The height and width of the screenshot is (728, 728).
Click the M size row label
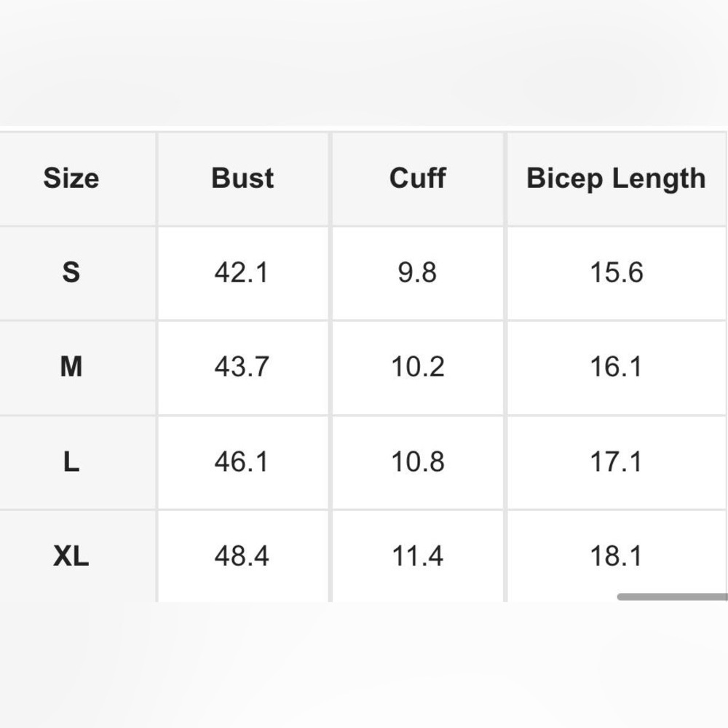pyautogui.click(x=71, y=367)
